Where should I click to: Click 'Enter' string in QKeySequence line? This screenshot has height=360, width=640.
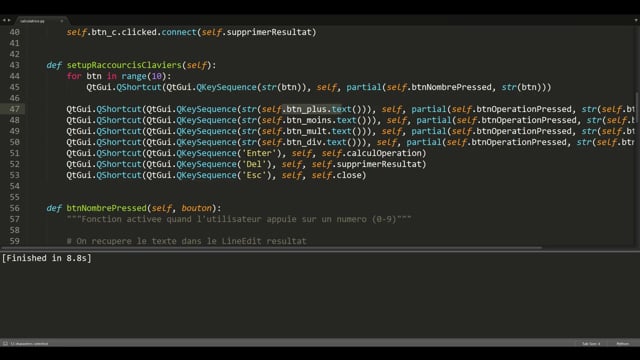click(259, 153)
